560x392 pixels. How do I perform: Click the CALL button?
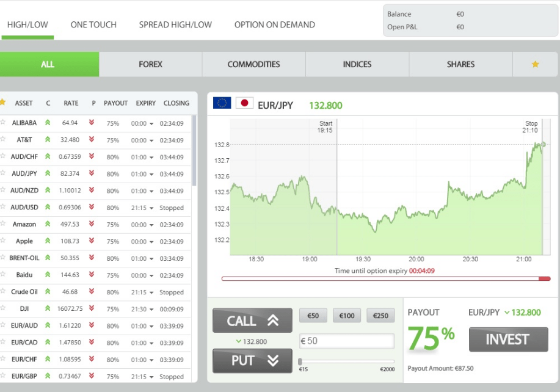(252, 320)
